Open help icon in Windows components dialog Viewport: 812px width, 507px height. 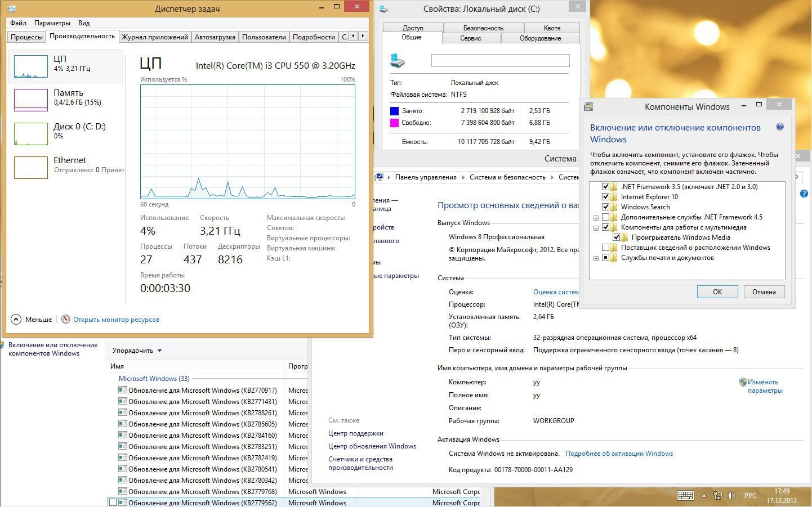coord(780,127)
